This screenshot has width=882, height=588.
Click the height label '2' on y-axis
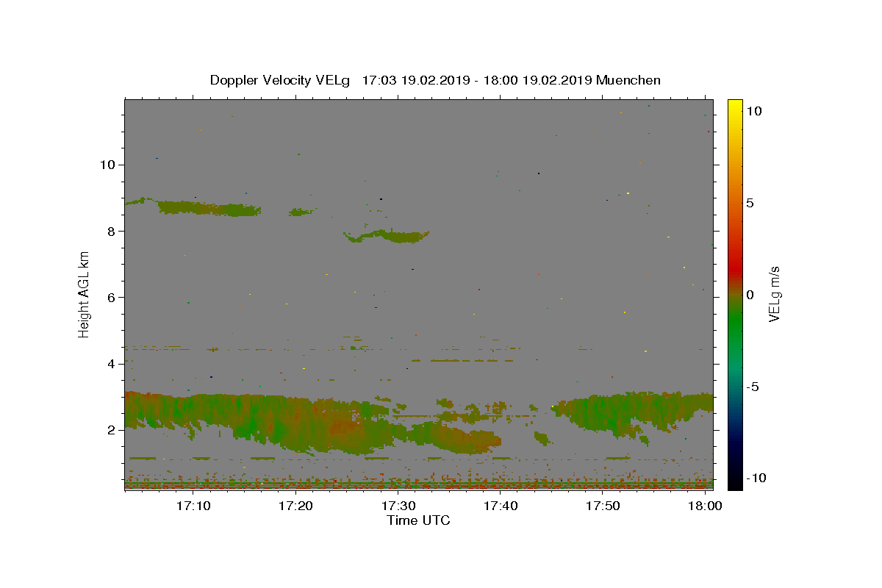[x=111, y=430]
